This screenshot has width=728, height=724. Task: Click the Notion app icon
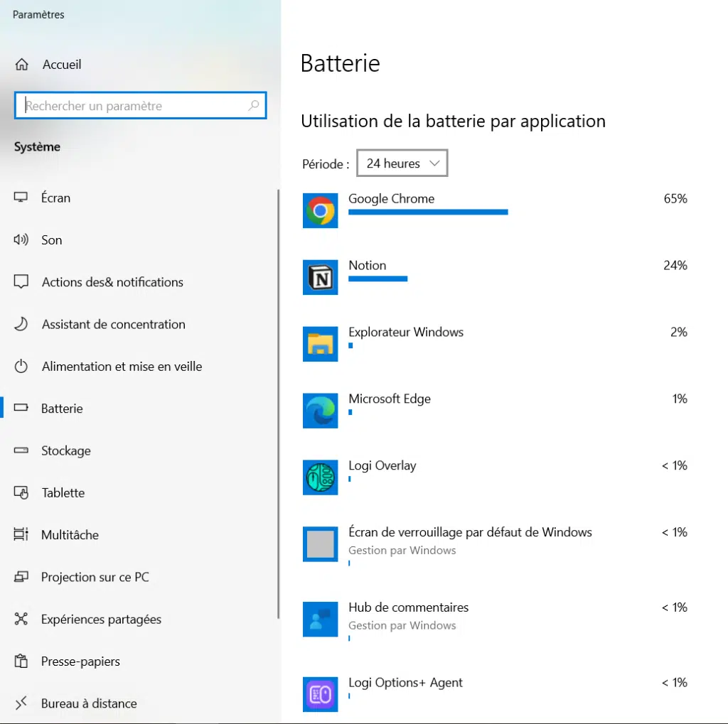(321, 278)
